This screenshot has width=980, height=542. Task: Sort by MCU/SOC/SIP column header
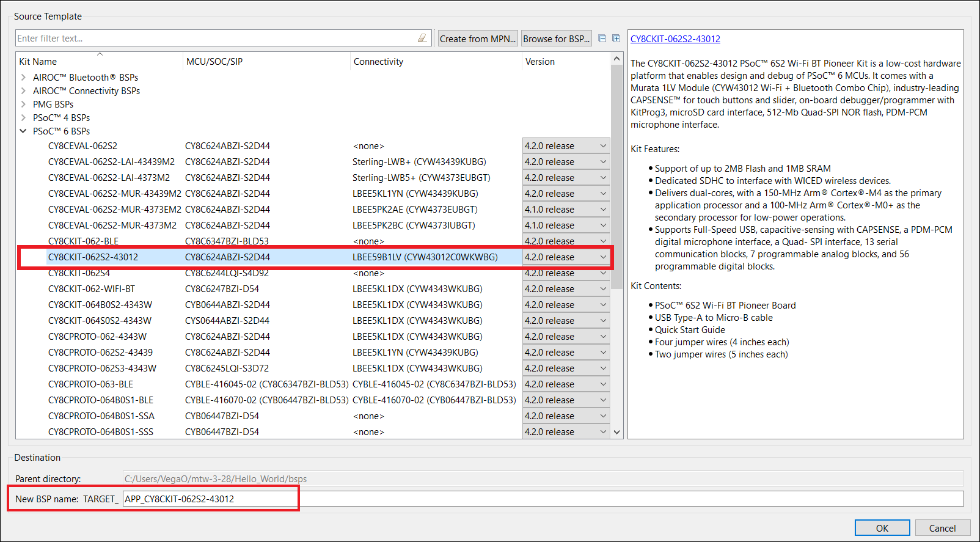click(x=267, y=62)
